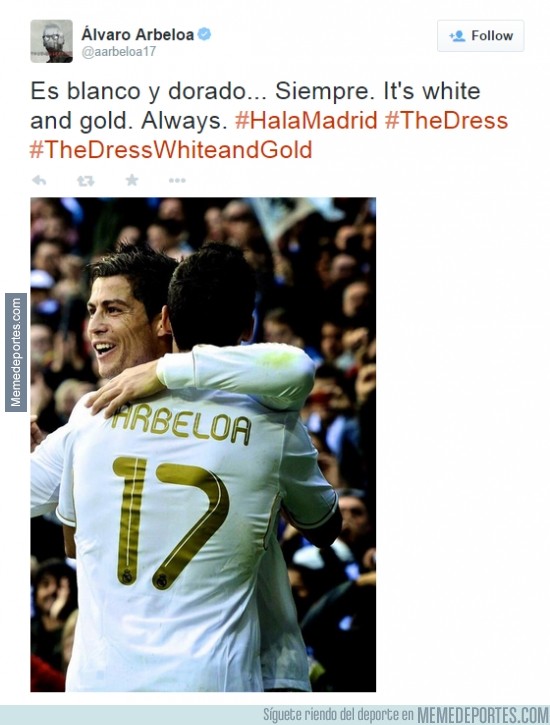Open the #TheDressWhiteandGold hashtag
The height and width of the screenshot is (725, 550).
(171, 150)
